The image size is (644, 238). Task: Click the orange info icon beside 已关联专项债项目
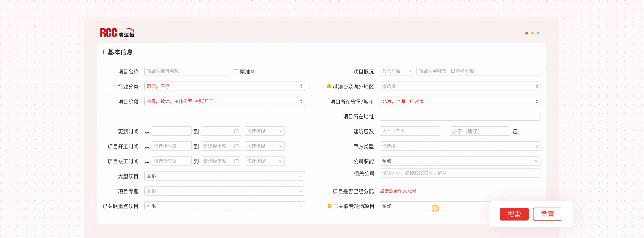coord(329,206)
